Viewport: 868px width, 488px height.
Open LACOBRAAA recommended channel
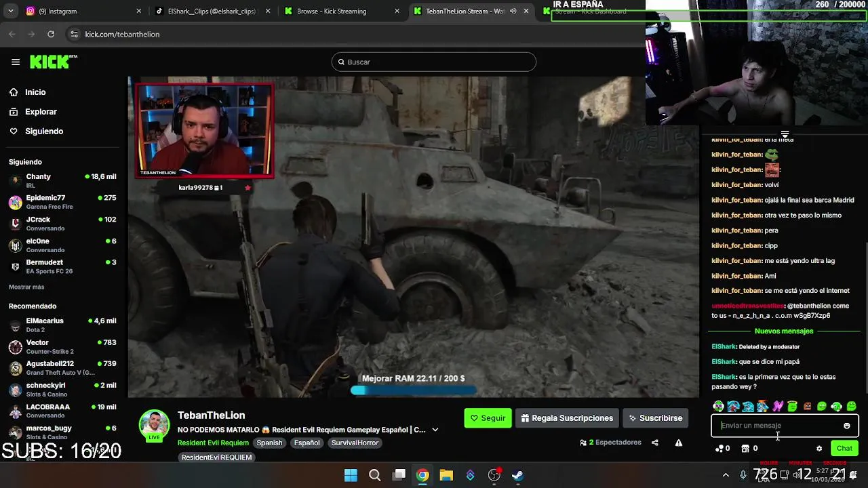point(62,411)
